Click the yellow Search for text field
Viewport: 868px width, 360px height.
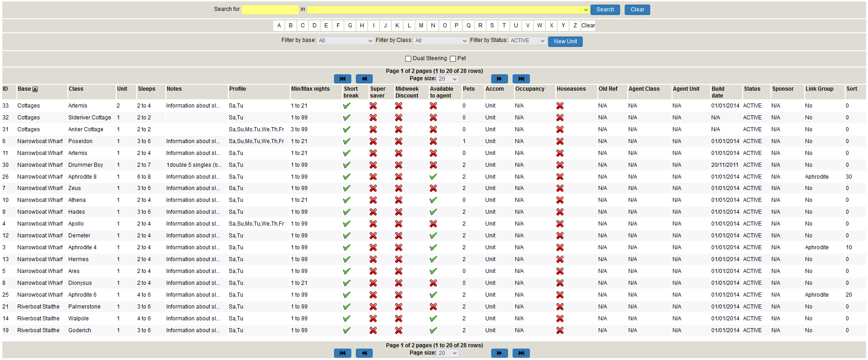[x=270, y=10]
